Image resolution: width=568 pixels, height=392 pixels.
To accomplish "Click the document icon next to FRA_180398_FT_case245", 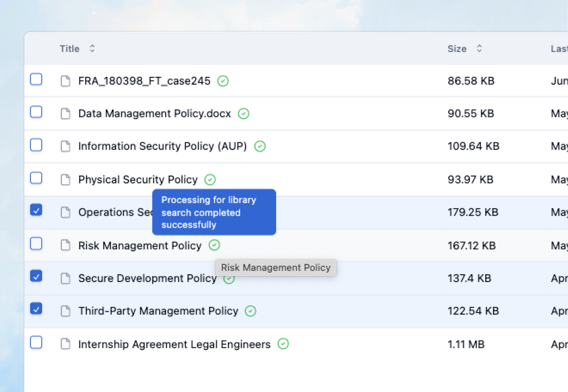I will (x=65, y=81).
